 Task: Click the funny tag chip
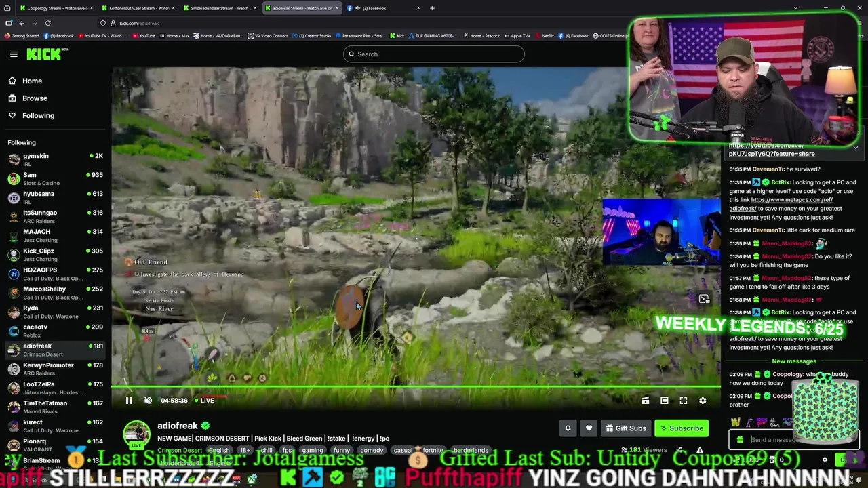pyautogui.click(x=342, y=450)
